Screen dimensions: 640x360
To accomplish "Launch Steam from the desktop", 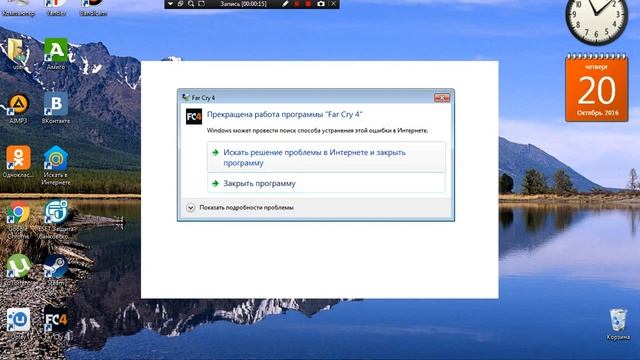I will 56,269.
